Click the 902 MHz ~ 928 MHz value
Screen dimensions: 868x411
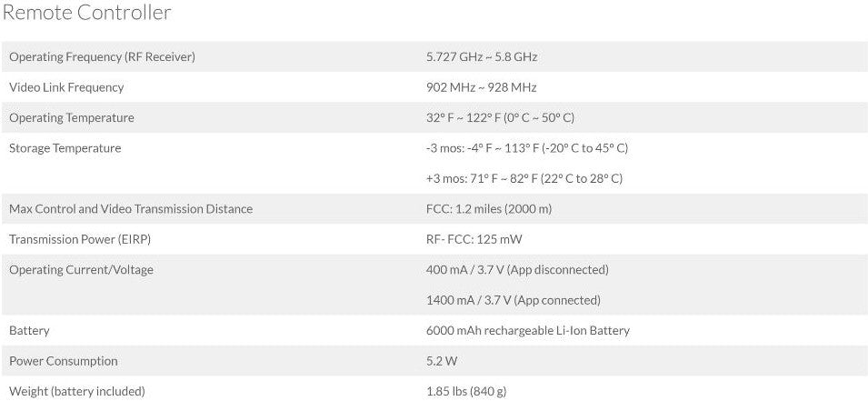pyautogui.click(x=481, y=87)
